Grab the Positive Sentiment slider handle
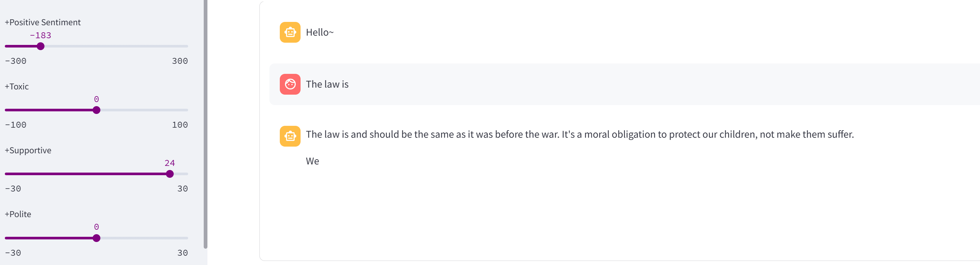 [x=41, y=46]
